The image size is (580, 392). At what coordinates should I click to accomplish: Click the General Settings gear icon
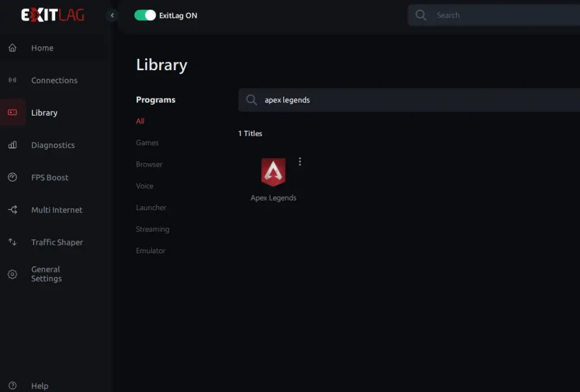(12, 274)
